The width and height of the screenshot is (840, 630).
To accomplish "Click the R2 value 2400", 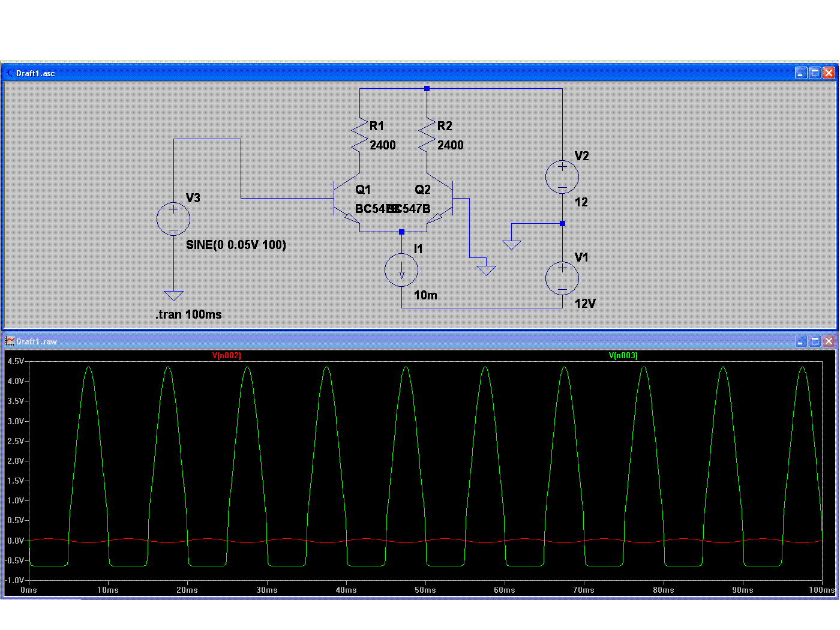I will [450, 145].
